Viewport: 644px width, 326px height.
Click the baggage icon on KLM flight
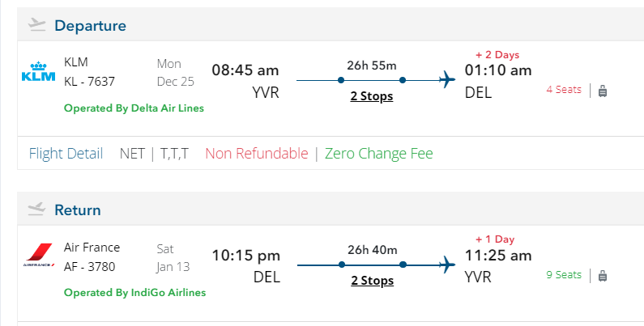click(603, 91)
